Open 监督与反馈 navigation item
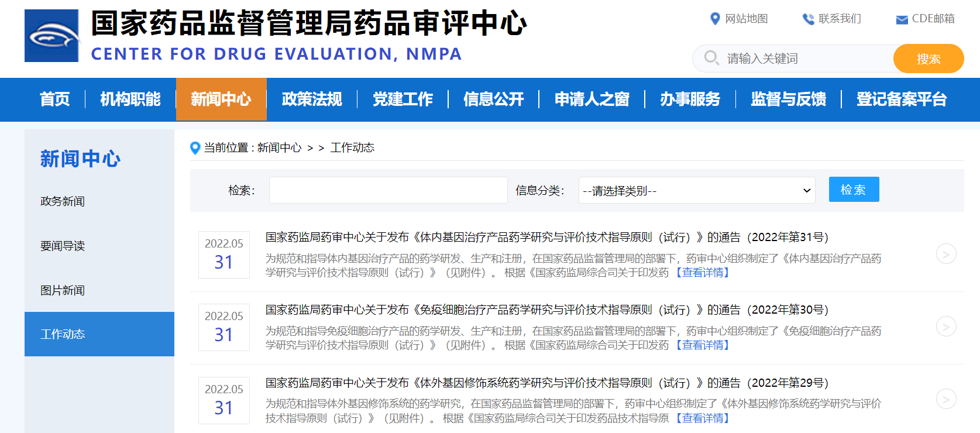980x433 pixels. click(788, 99)
